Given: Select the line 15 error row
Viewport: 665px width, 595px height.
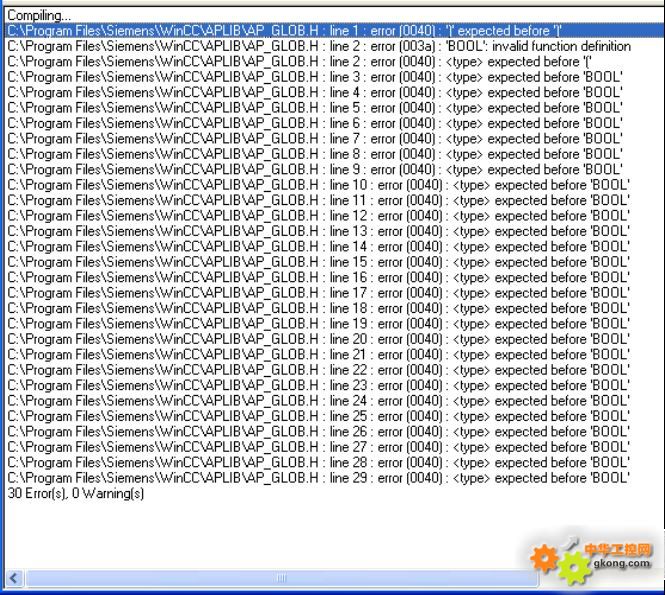Looking at the screenshot, I should click(319, 262).
